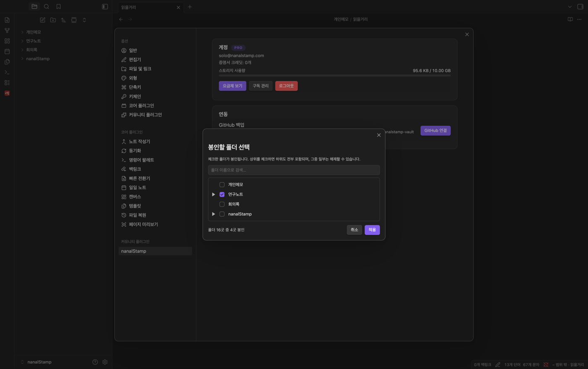Screen dimensions: 588x369
Task: Select the 읽을거리 tab
Action: pos(150,7)
